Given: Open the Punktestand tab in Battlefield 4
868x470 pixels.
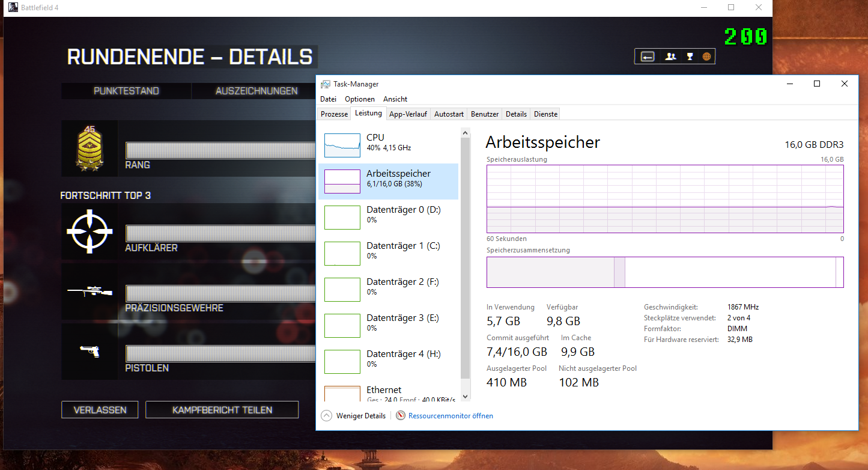Looking at the screenshot, I should 126,91.
